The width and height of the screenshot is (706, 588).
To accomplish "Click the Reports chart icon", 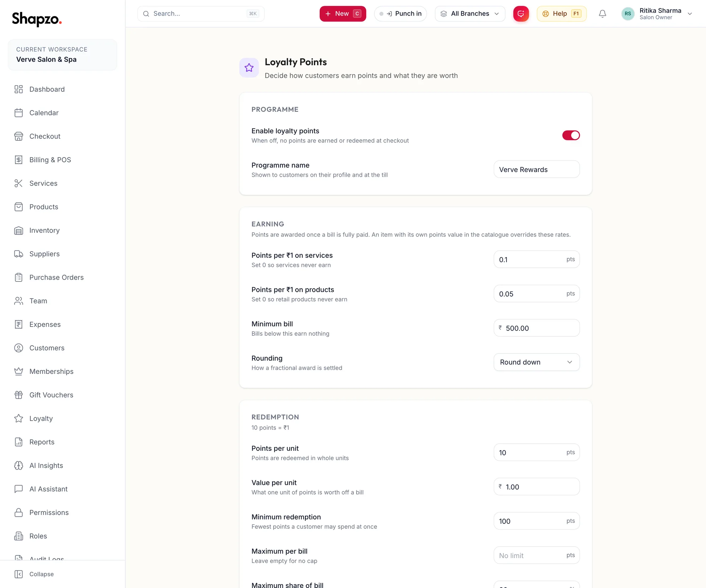I will (19, 442).
